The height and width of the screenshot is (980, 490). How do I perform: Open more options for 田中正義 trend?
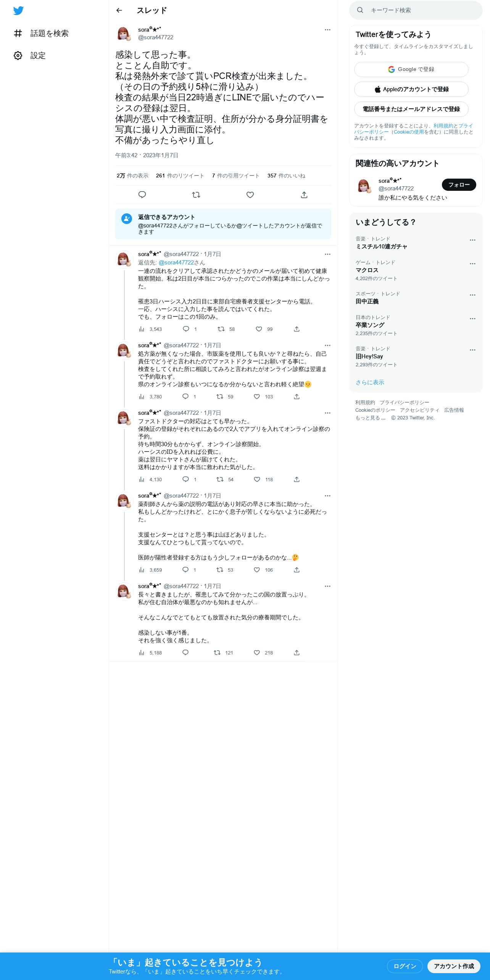[472, 295]
